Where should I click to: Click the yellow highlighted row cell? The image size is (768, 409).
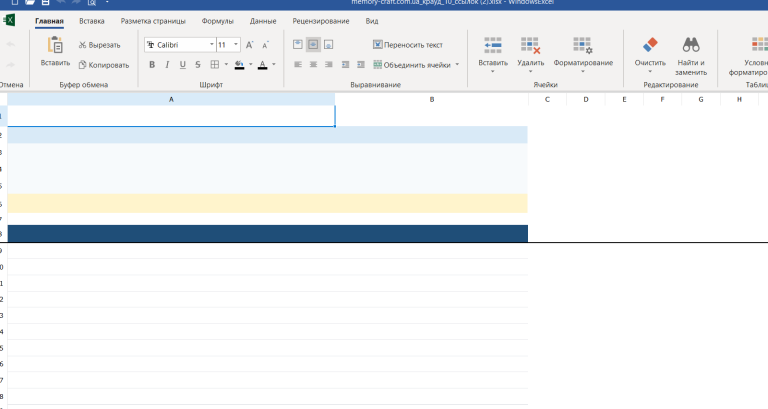coord(267,203)
